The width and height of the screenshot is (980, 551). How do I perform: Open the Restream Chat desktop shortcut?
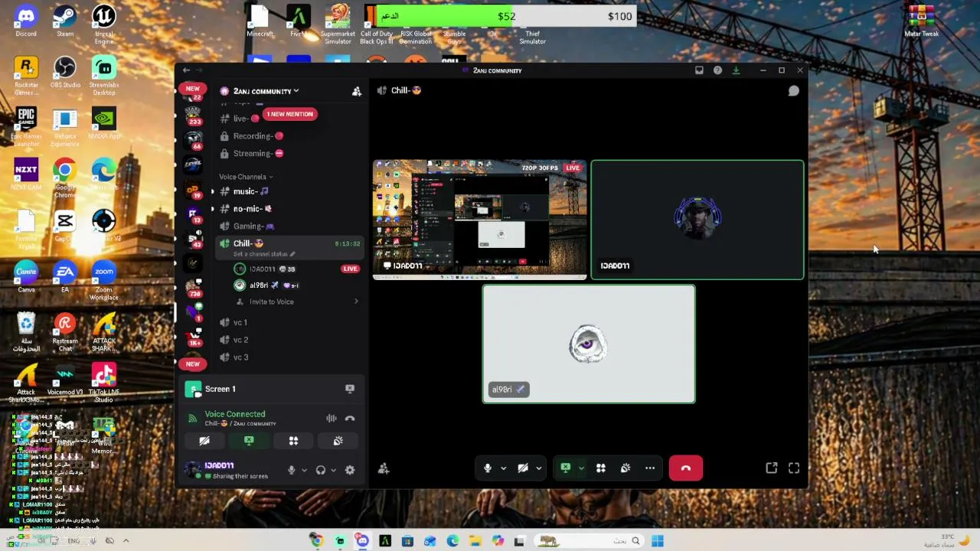pos(65,331)
